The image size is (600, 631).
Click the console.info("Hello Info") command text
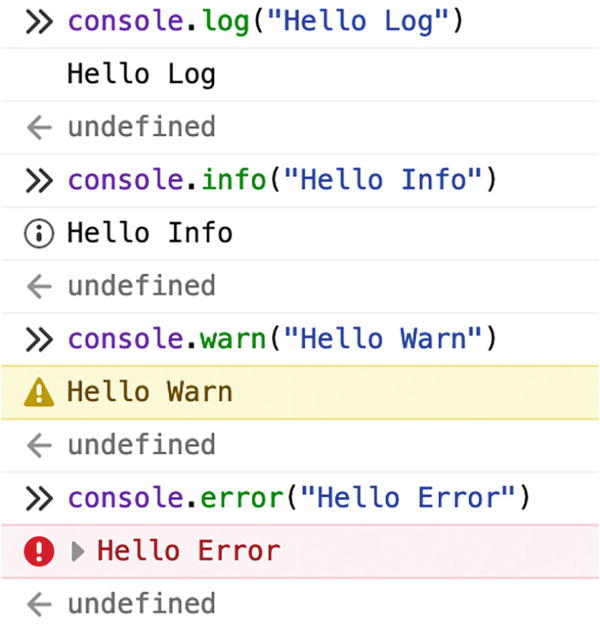pyautogui.click(x=282, y=181)
